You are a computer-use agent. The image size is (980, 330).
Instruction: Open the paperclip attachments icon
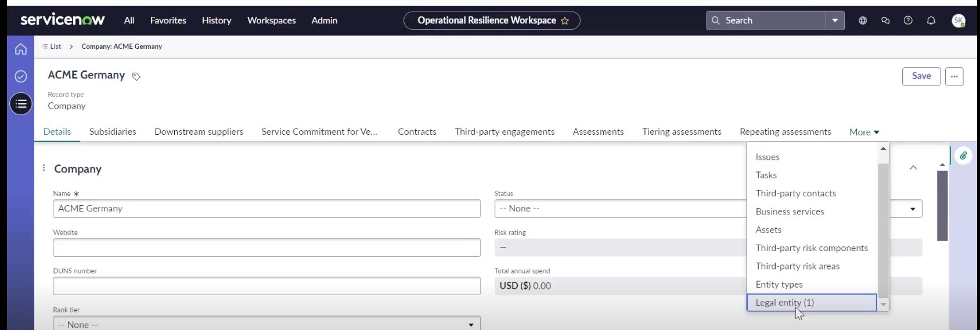coord(963,156)
